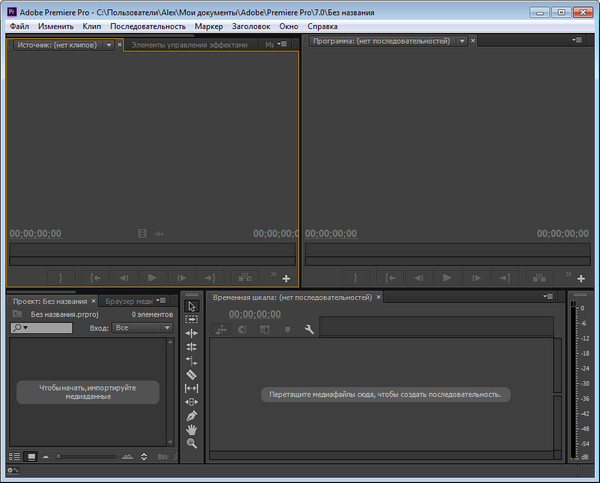Image resolution: width=600 pixels, height=483 pixels.
Task: Play Program monitor sequence
Action: tap(447, 277)
